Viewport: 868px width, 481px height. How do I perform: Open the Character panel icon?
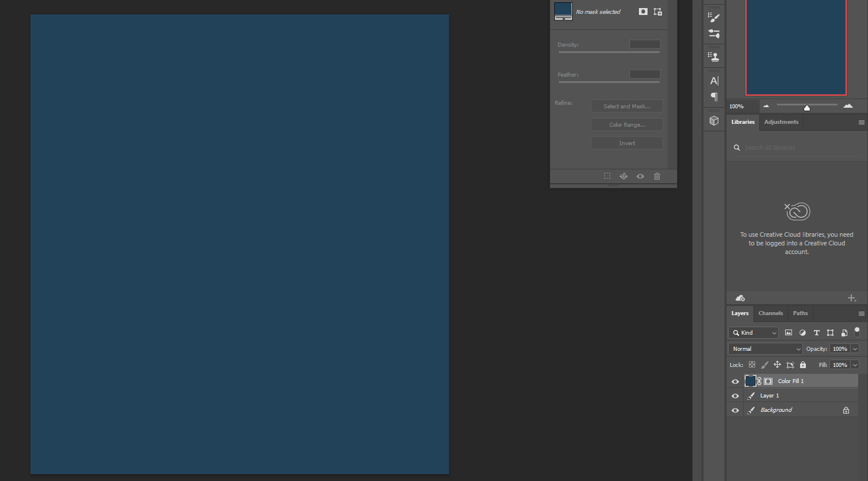(x=714, y=81)
